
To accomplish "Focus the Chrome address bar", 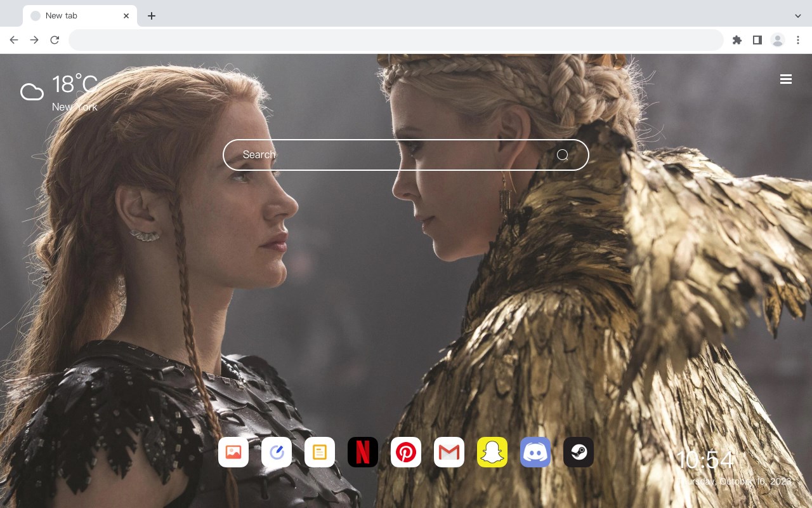I will click(x=396, y=40).
